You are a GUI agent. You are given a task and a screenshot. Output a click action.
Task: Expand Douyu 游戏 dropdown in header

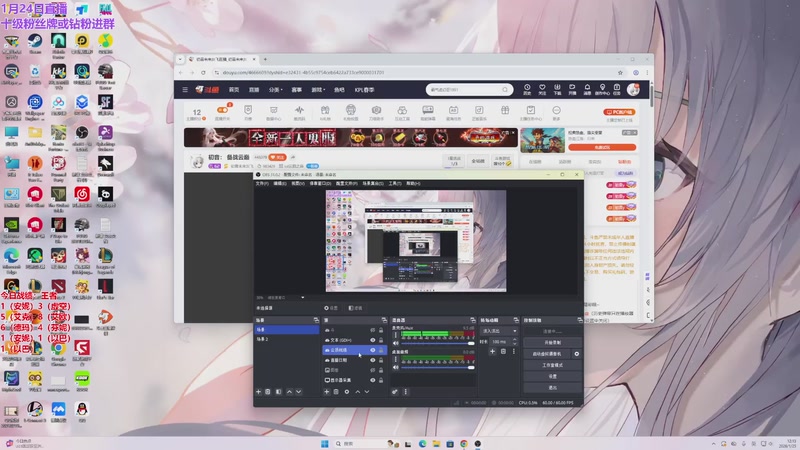point(318,90)
